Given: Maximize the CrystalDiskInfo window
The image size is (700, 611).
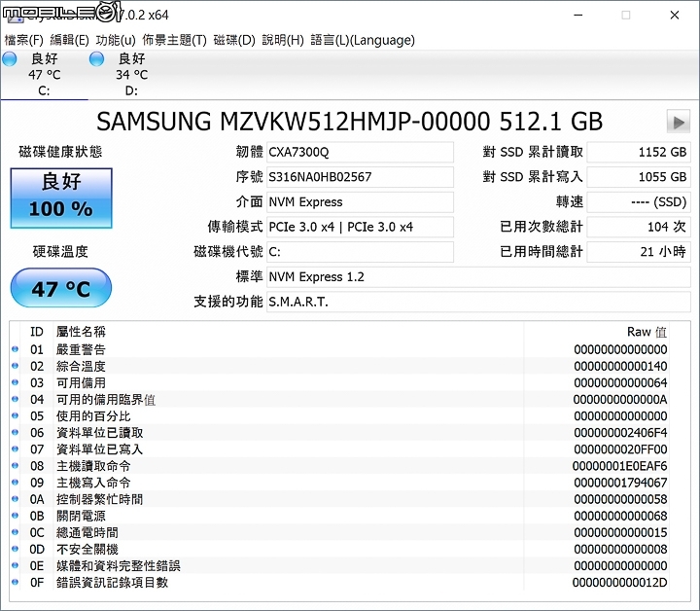Looking at the screenshot, I should (x=626, y=16).
